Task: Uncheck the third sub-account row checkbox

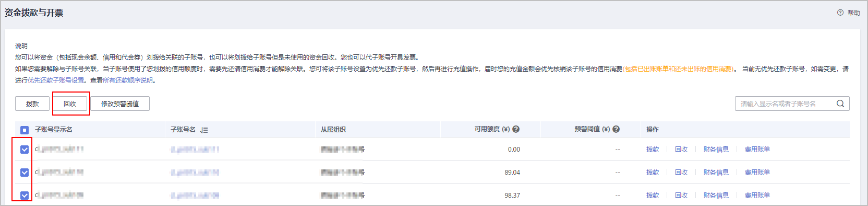Action: 25,196
